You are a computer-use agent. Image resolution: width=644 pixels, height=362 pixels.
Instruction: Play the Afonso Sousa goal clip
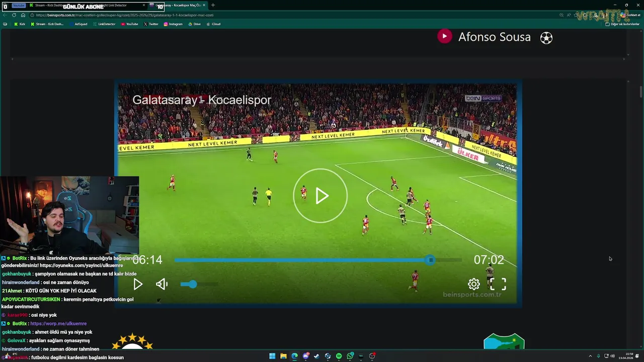click(444, 37)
